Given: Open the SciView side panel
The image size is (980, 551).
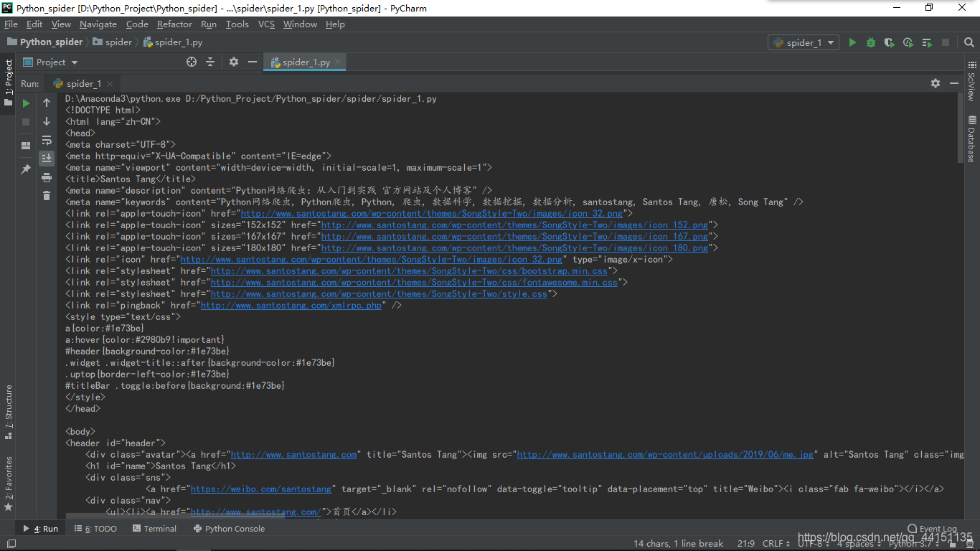Looking at the screenshot, I should (971, 81).
